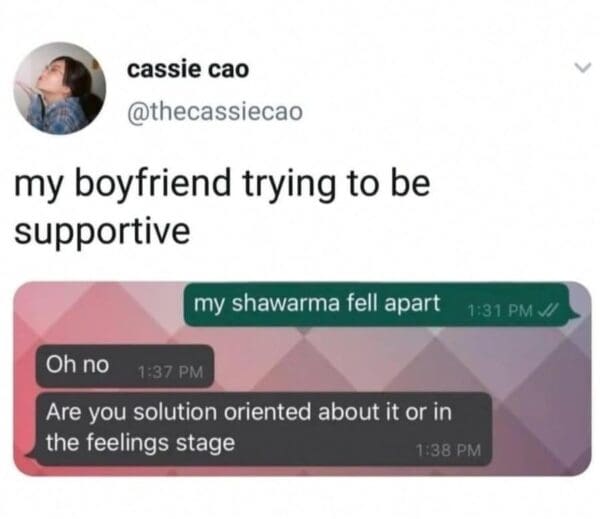Click the display name cassie cao
The width and height of the screenshot is (600, 519).
click(188, 70)
